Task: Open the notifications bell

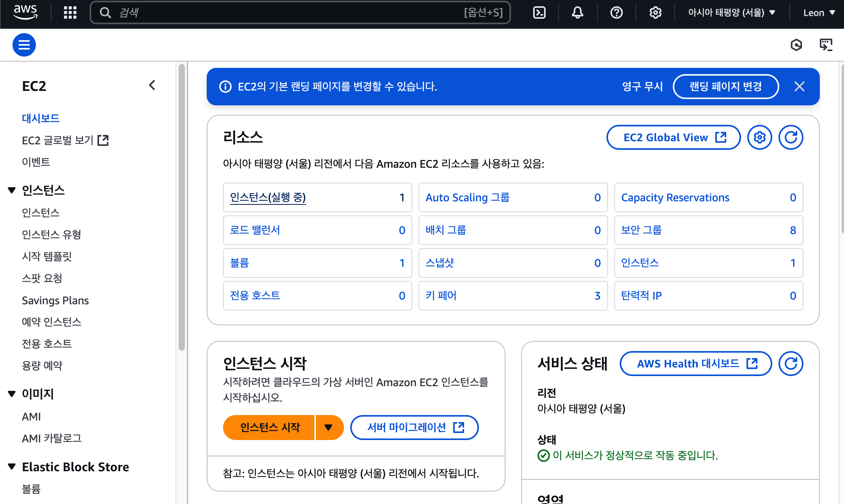Action: pos(577,13)
